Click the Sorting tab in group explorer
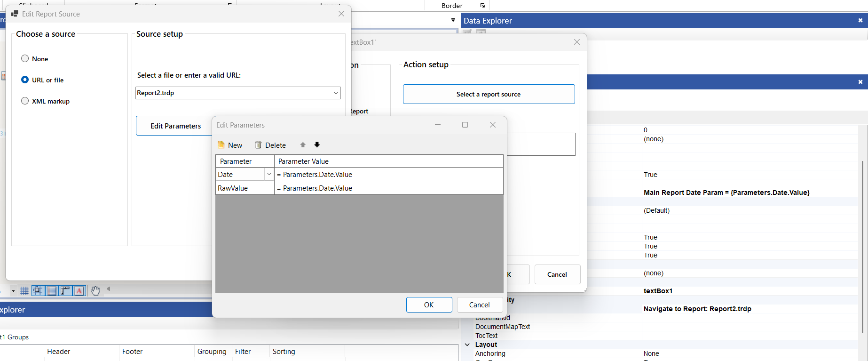Viewport: 868px width, 361px height. (x=284, y=352)
